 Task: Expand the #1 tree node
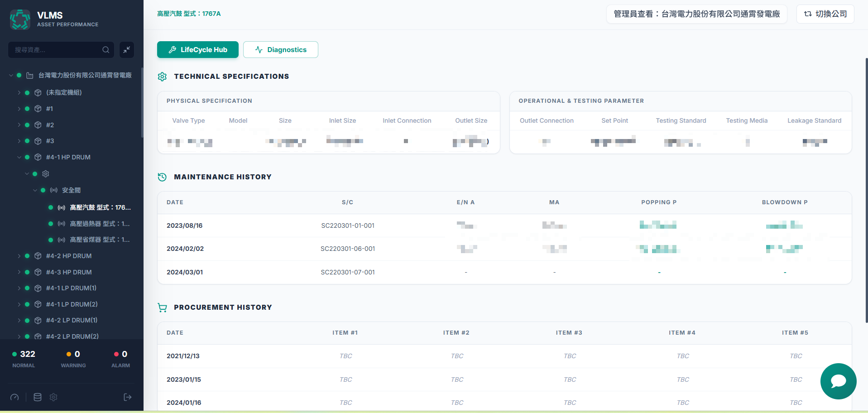19,109
